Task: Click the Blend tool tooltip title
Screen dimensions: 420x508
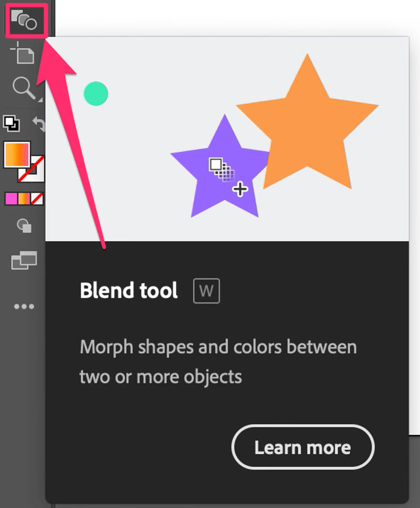Action: tap(129, 290)
